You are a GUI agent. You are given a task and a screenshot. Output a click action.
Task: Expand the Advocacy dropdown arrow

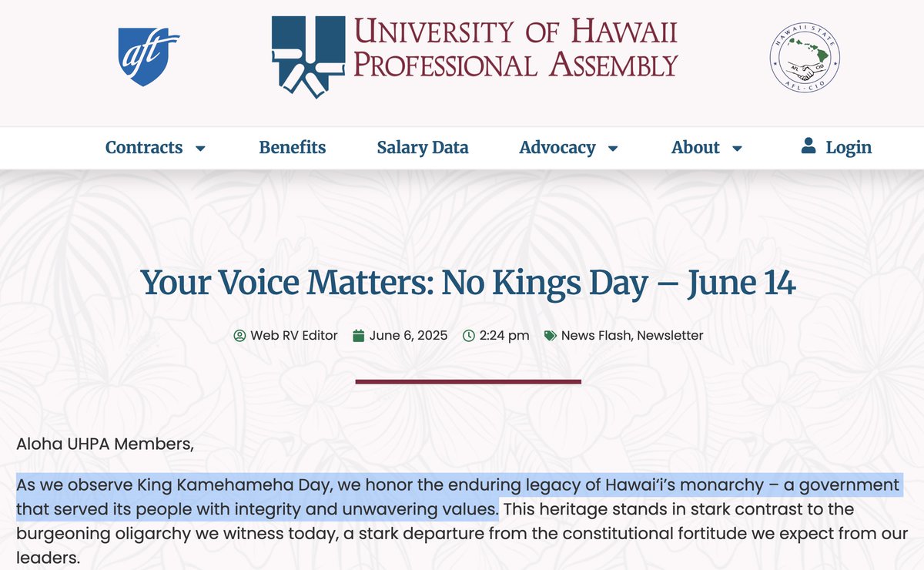(x=613, y=149)
